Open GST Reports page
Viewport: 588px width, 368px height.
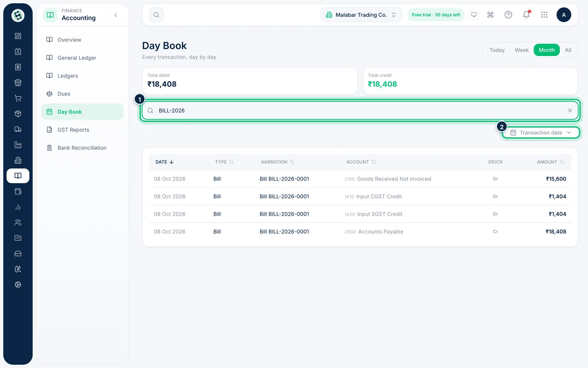(82, 130)
